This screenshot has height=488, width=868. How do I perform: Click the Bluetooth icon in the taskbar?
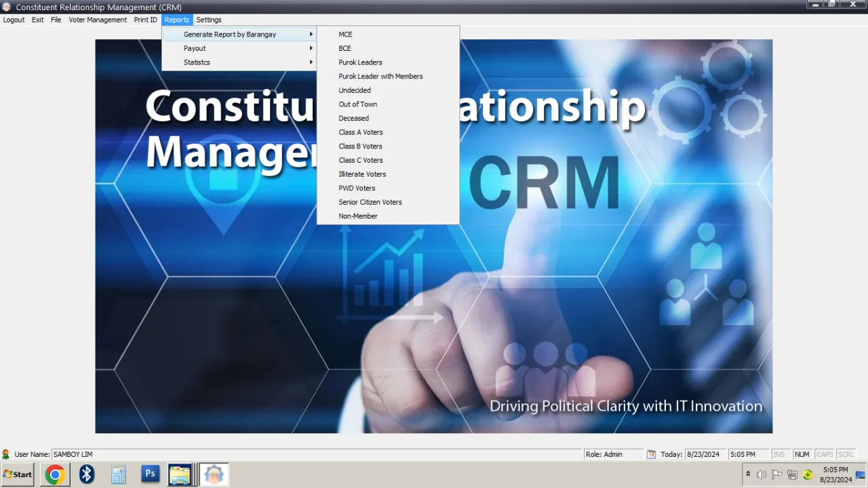[87, 474]
